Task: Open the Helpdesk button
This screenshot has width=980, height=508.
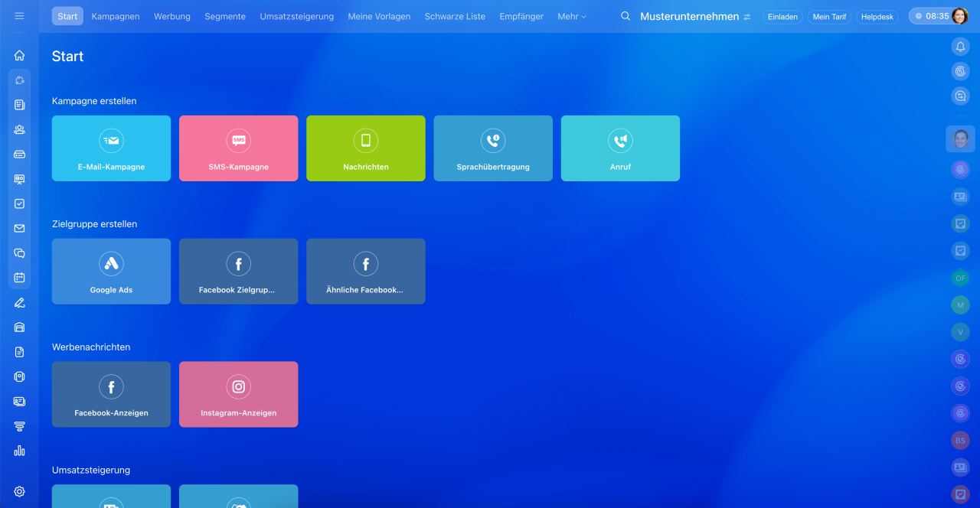Action: pyautogui.click(x=877, y=17)
